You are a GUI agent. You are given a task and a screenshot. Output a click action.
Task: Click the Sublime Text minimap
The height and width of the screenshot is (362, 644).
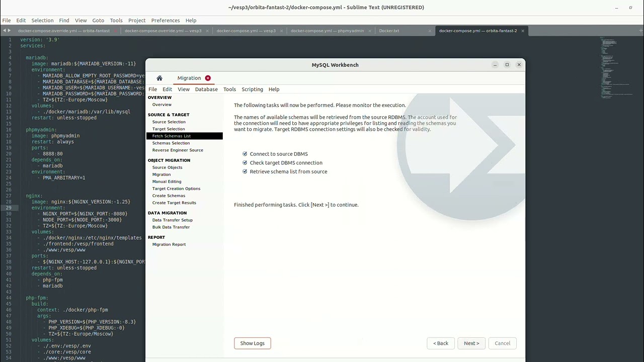tap(616, 67)
